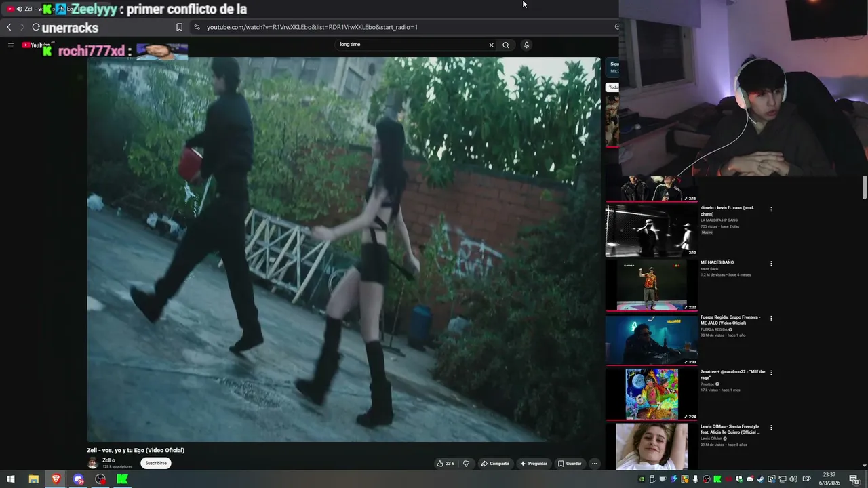Image resolution: width=868 pixels, height=488 pixels.
Task: Open 'Fuerza Regida, Grupo Frontera - ME JALO' title
Action: coord(730,320)
